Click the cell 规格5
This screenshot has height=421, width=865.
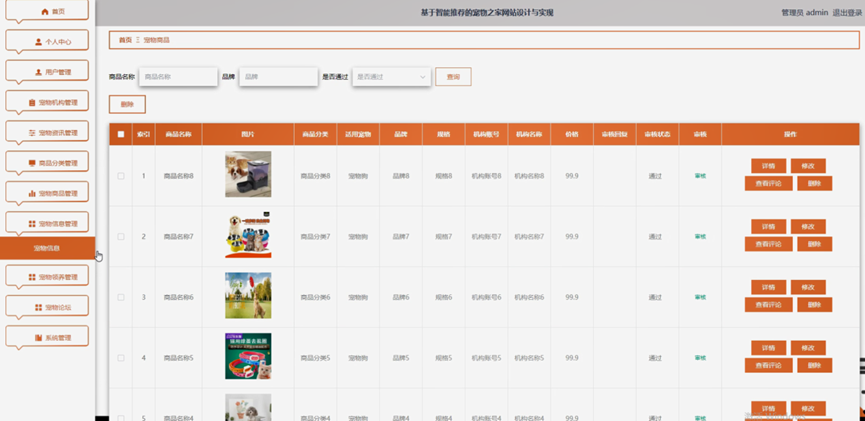[x=444, y=358]
